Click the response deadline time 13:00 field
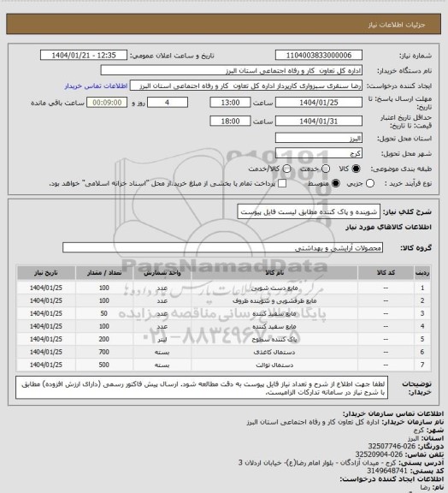This screenshot has height=493, width=448. click(x=230, y=103)
